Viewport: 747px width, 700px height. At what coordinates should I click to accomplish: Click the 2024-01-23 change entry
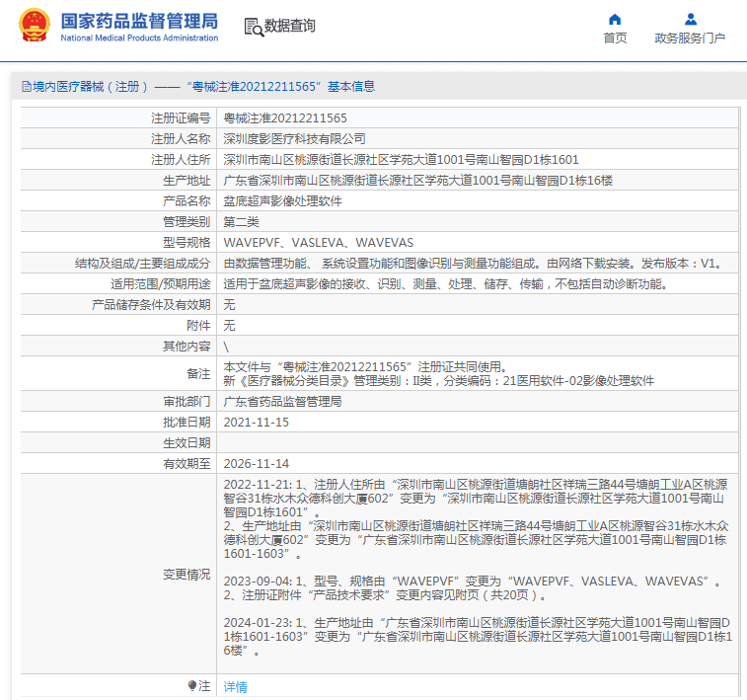click(478, 637)
